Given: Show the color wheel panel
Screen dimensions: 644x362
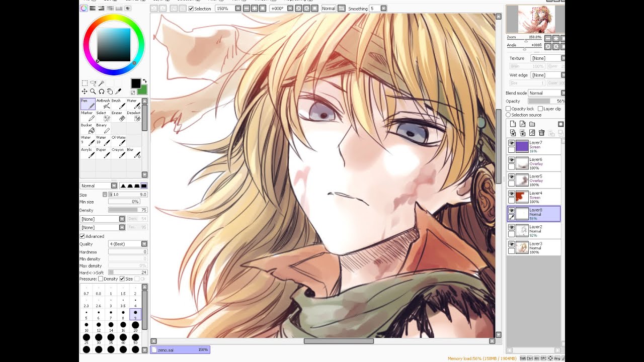Looking at the screenshot, I should tap(84, 8).
